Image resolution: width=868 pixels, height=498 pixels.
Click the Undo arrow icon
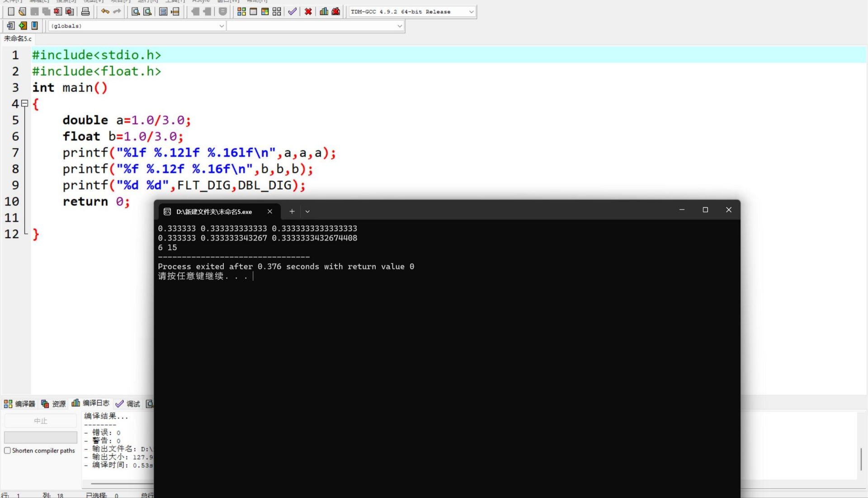(x=105, y=12)
